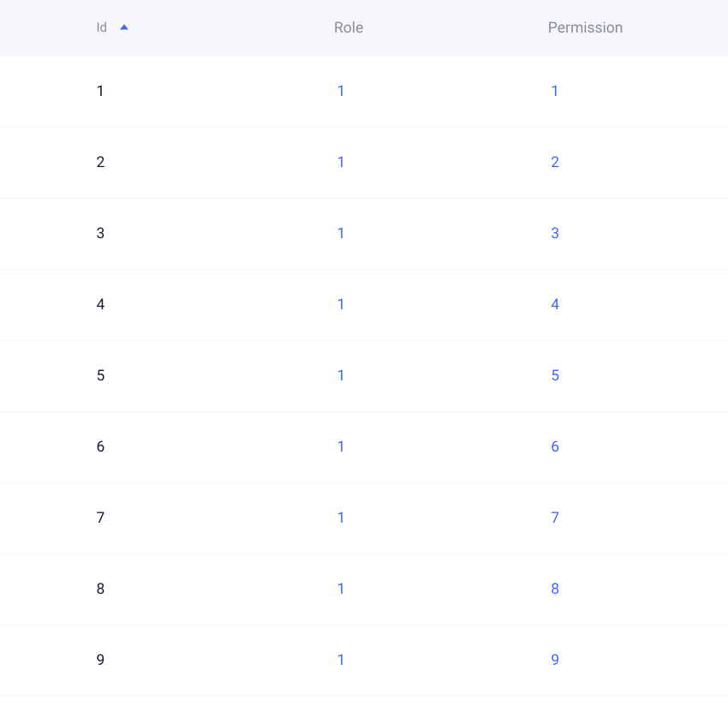
Task: Open Permission link 6
Action: coord(555,446)
